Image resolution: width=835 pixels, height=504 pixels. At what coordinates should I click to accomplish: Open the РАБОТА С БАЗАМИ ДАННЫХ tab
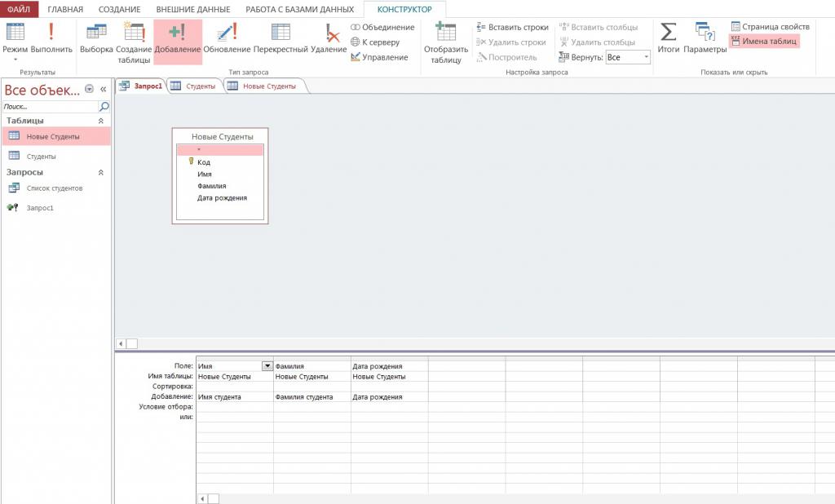coord(299,9)
